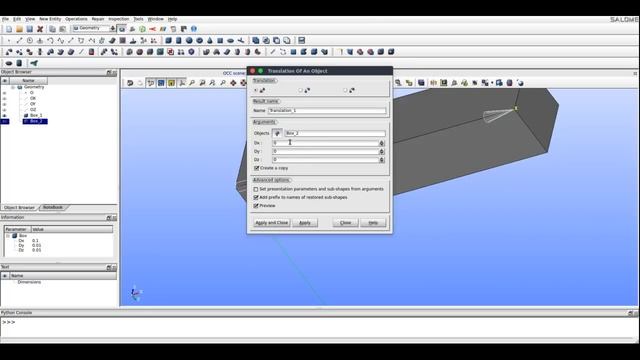Click the Dx input field

[325, 143]
